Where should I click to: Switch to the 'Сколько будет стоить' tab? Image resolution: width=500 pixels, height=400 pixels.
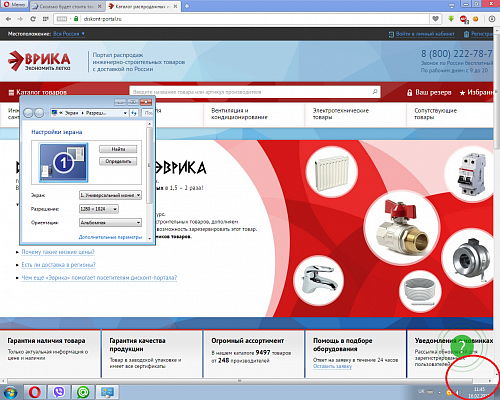click(x=66, y=6)
